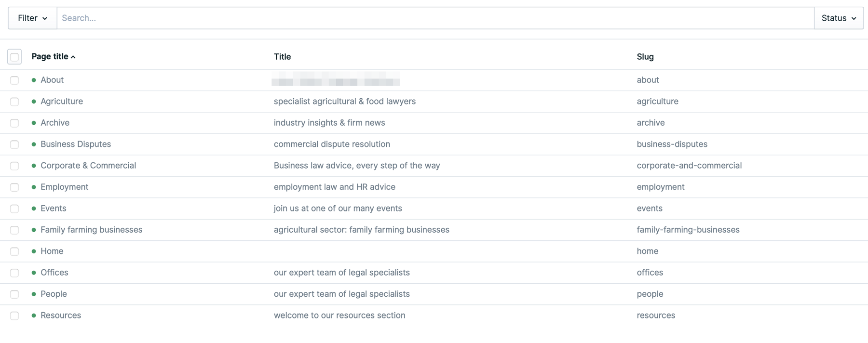Open the Family farming businesses entry
868x343 pixels.
coord(92,230)
